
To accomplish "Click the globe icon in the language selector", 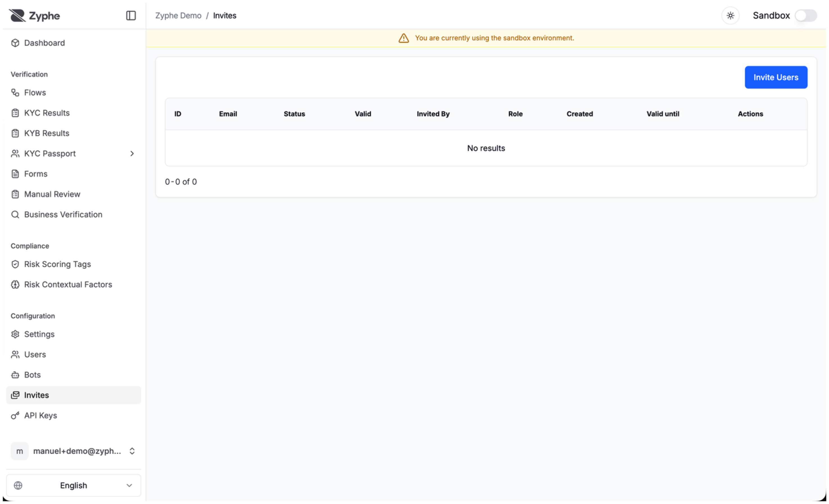I will coord(18,485).
